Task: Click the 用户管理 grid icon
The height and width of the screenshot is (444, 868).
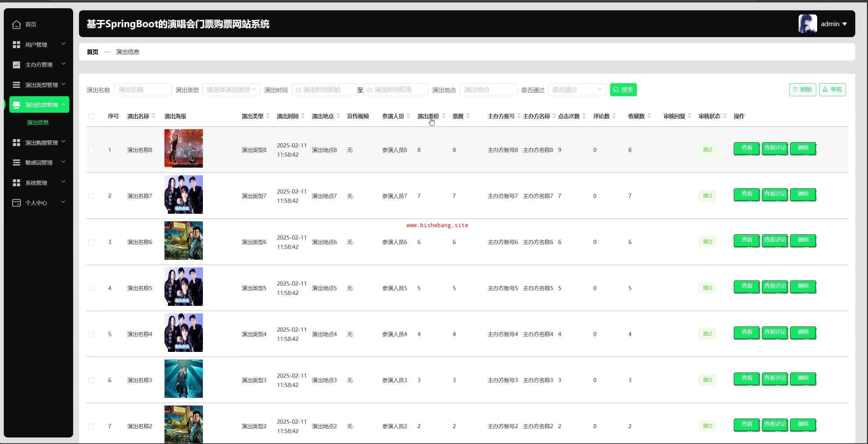Action: click(16, 45)
